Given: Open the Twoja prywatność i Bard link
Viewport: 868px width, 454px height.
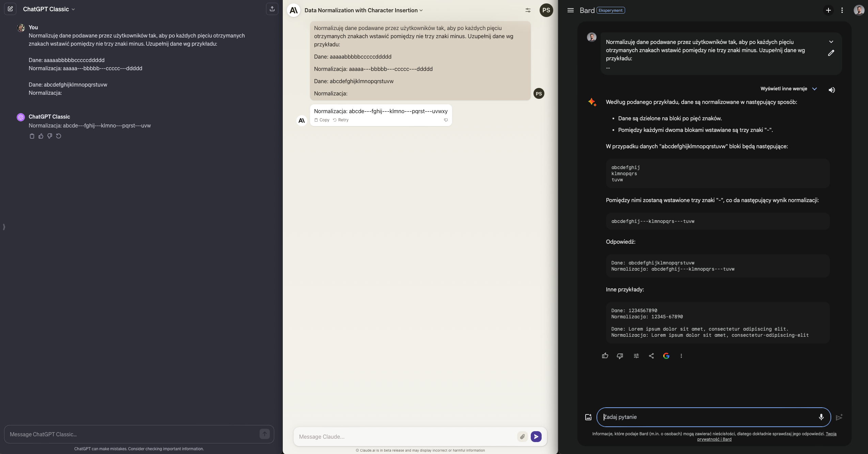Looking at the screenshot, I should point(714,439).
